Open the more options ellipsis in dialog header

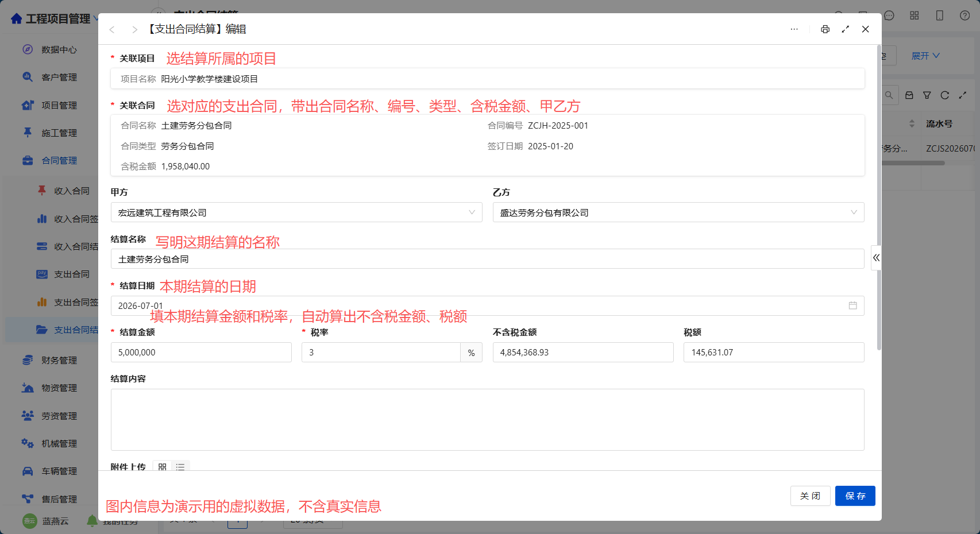tap(794, 29)
